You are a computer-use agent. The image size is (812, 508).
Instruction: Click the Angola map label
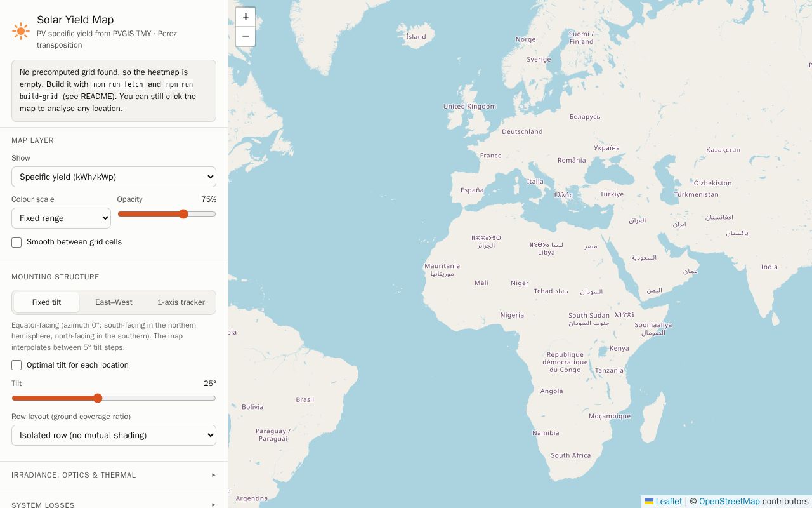point(551,391)
